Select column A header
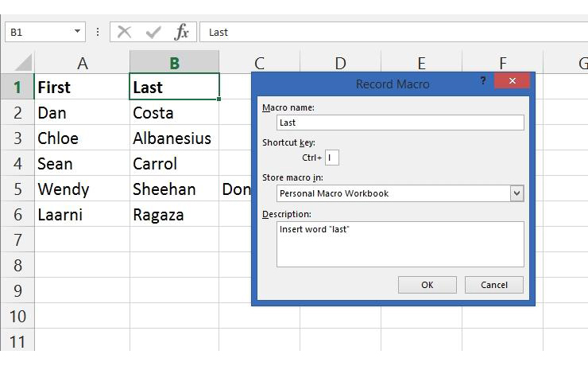The width and height of the screenshot is (588, 366). pyautogui.click(x=82, y=63)
